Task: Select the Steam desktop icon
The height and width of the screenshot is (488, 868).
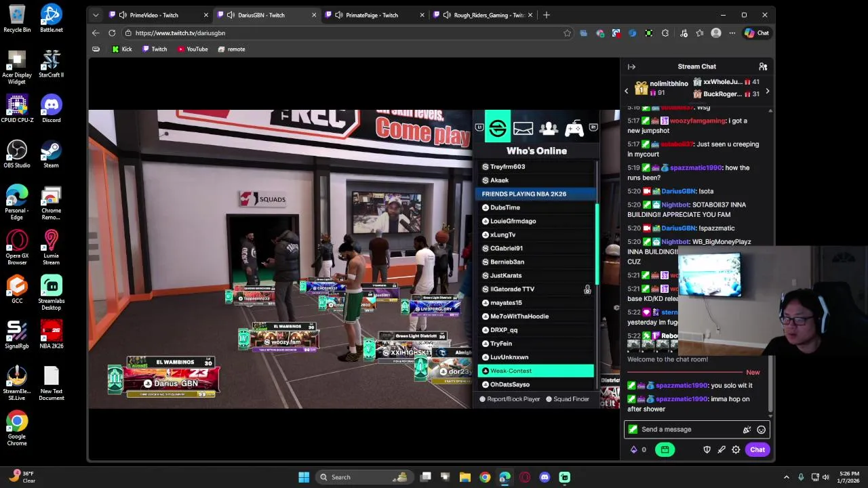Action: click(51, 155)
